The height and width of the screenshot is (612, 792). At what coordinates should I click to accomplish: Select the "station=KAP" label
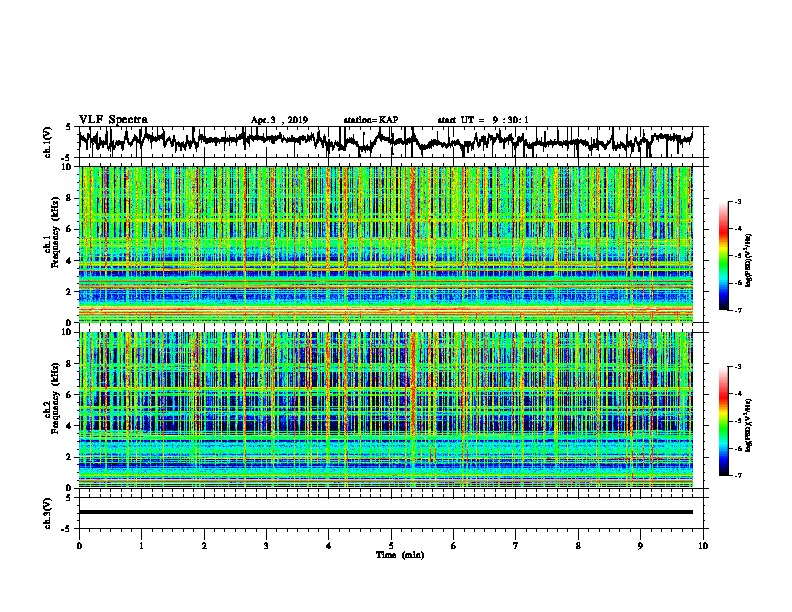tap(371, 120)
